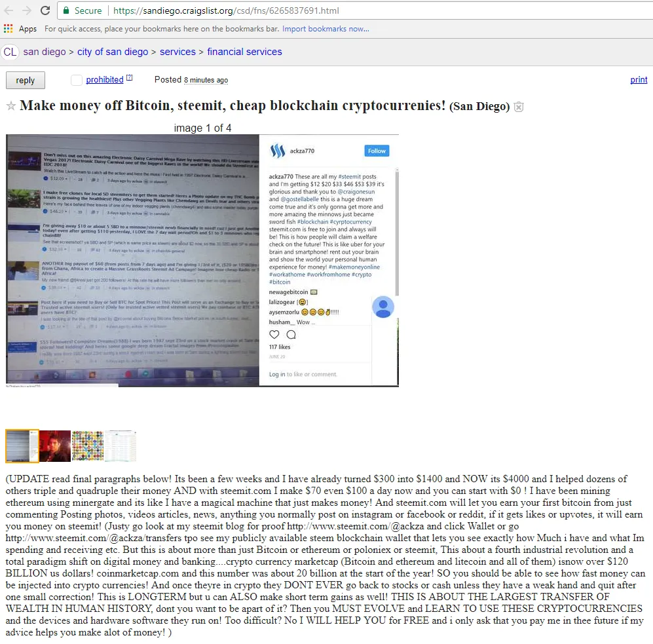
Task: Click the scrollbar beside the caption text
Action: click(397, 232)
